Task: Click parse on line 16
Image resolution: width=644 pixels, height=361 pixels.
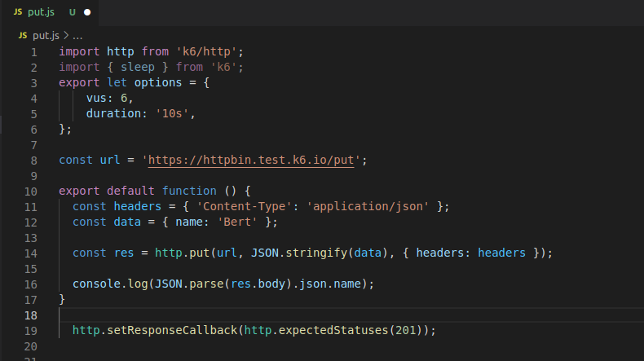Action: click(206, 284)
